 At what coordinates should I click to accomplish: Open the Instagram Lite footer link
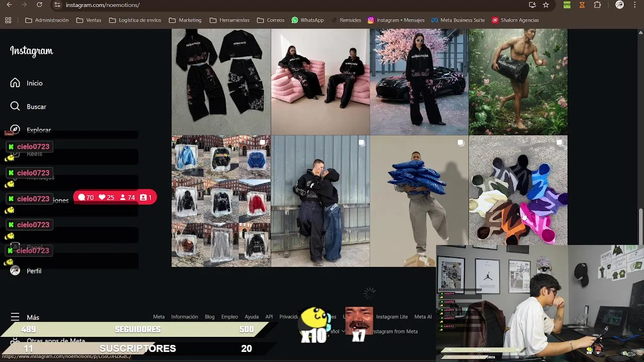(392, 317)
